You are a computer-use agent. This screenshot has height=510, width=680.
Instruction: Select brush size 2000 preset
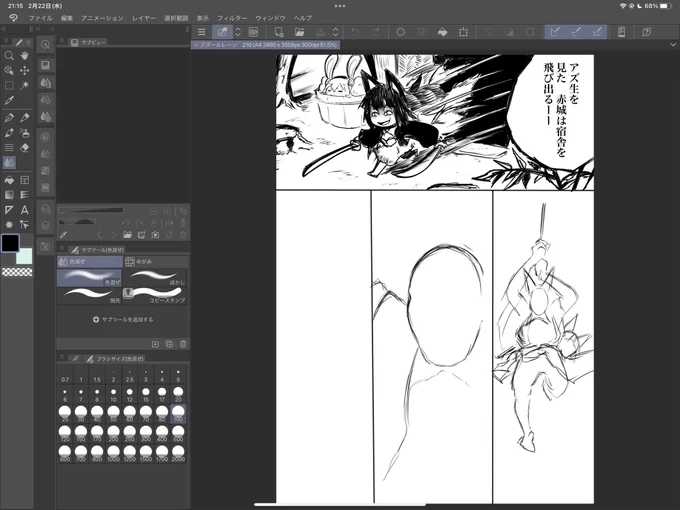(178, 454)
